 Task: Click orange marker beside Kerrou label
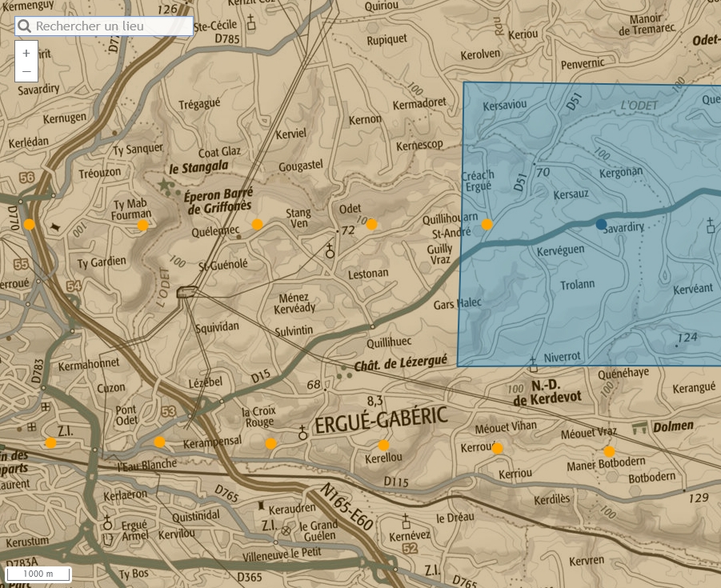tap(497, 449)
